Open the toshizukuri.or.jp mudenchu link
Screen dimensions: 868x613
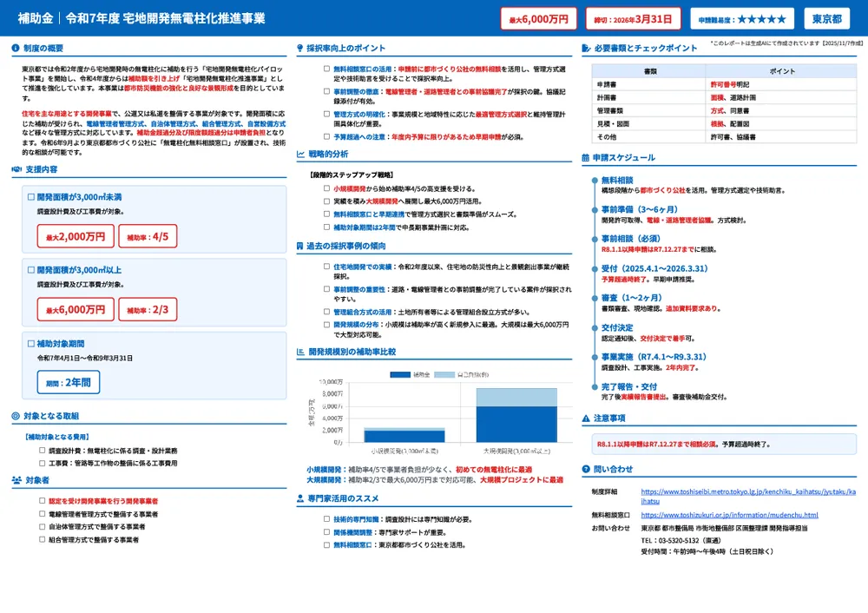click(729, 515)
